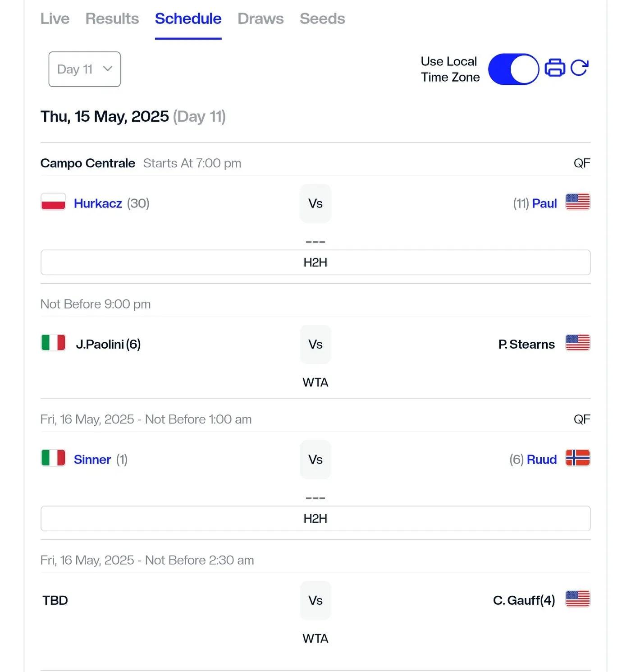Image resolution: width=631 pixels, height=672 pixels.
Task: Open H2H for Sinner vs Ruud
Action: 315,518
